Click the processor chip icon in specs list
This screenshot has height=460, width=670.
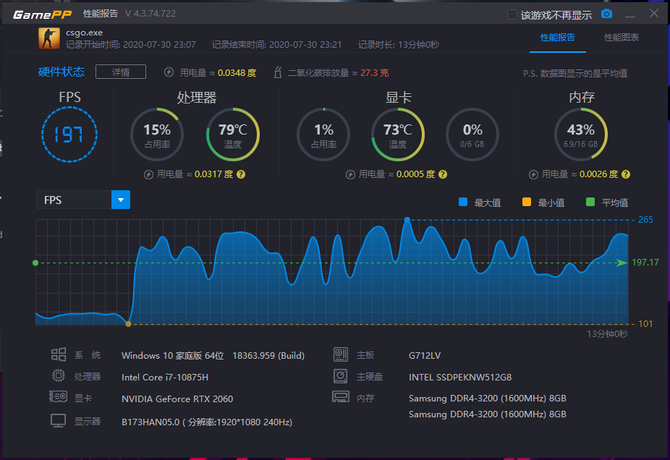point(59,376)
